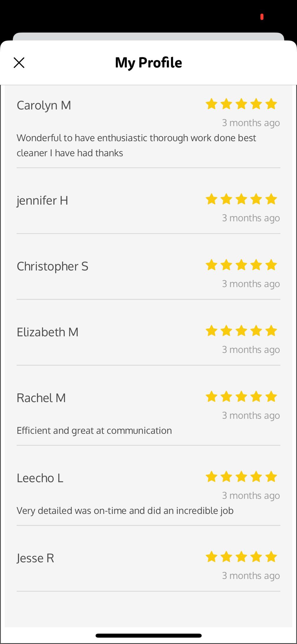
Task: Select the Jesse R reviewer name
Action: tap(35, 558)
